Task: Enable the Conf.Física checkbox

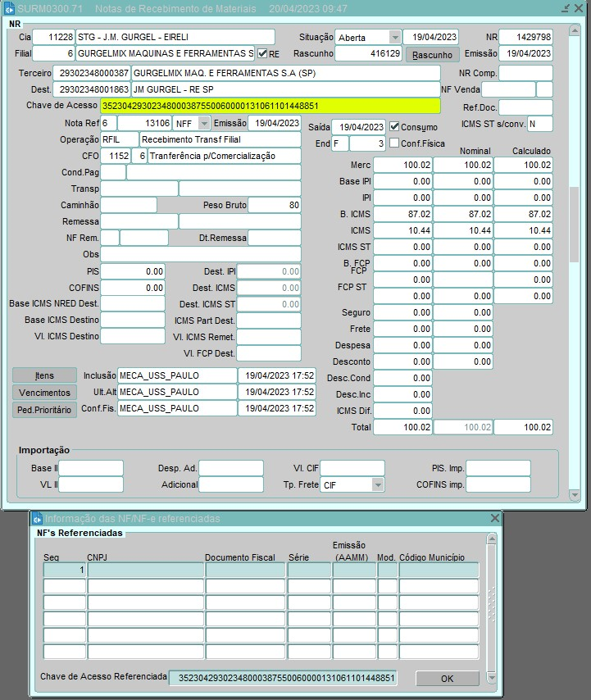Action: (394, 143)
